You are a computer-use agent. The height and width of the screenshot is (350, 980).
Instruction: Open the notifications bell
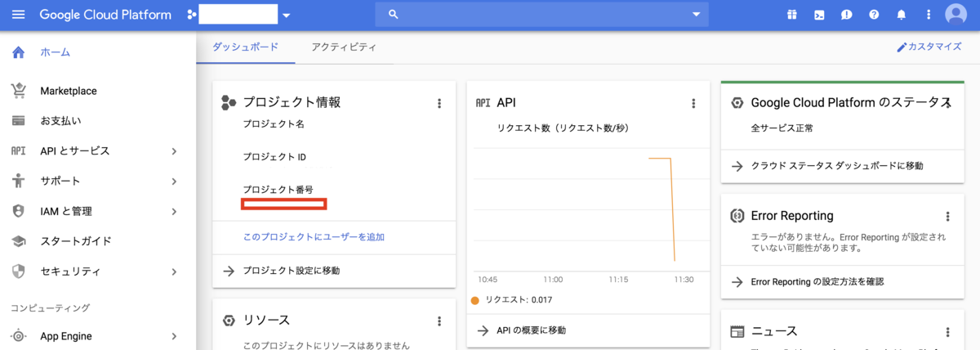coord(902,15)
